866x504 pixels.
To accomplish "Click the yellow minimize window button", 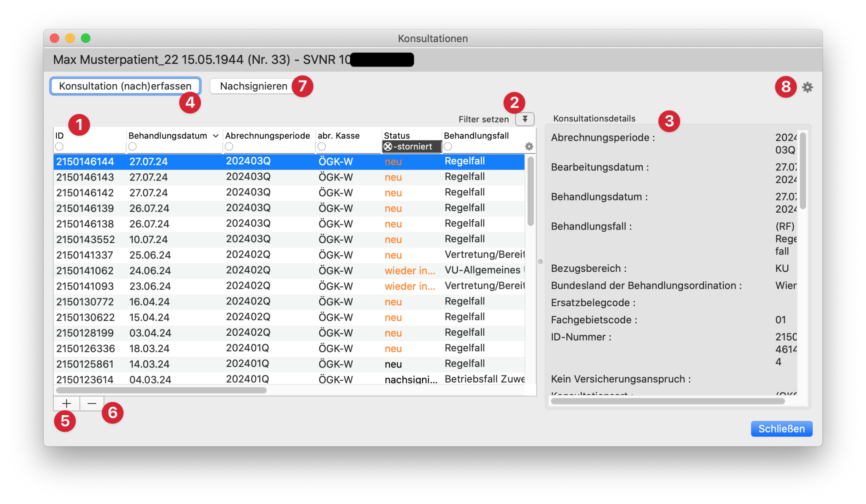I will (70, 38).
